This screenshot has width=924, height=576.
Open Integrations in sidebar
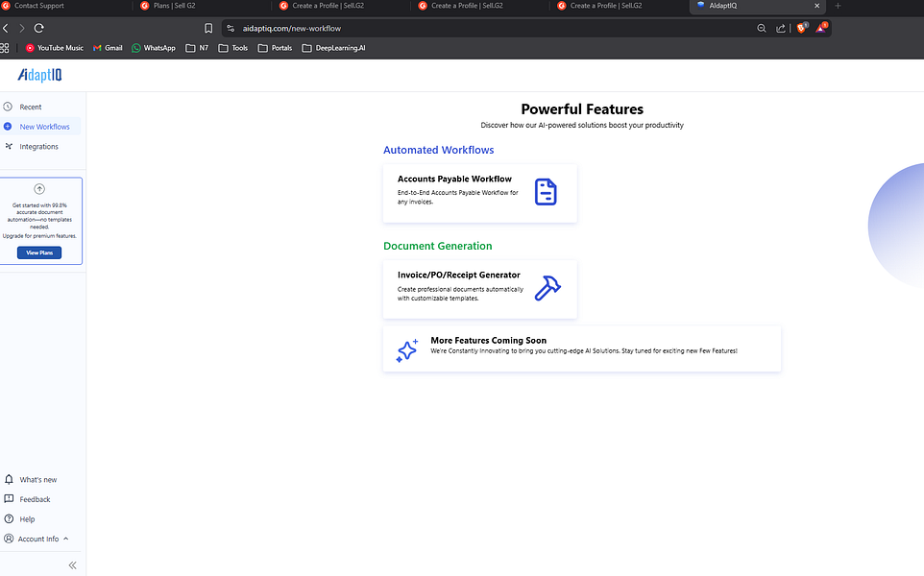click(x=40, y=147)
